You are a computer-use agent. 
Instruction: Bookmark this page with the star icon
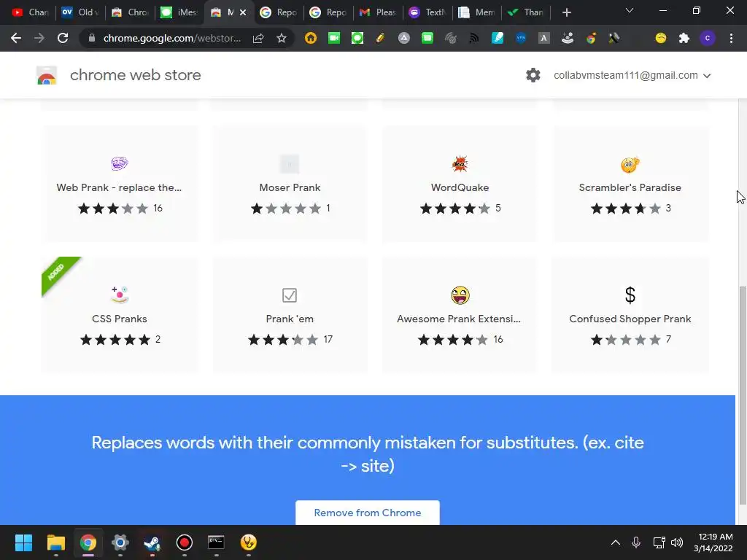(x=282, y=38)
